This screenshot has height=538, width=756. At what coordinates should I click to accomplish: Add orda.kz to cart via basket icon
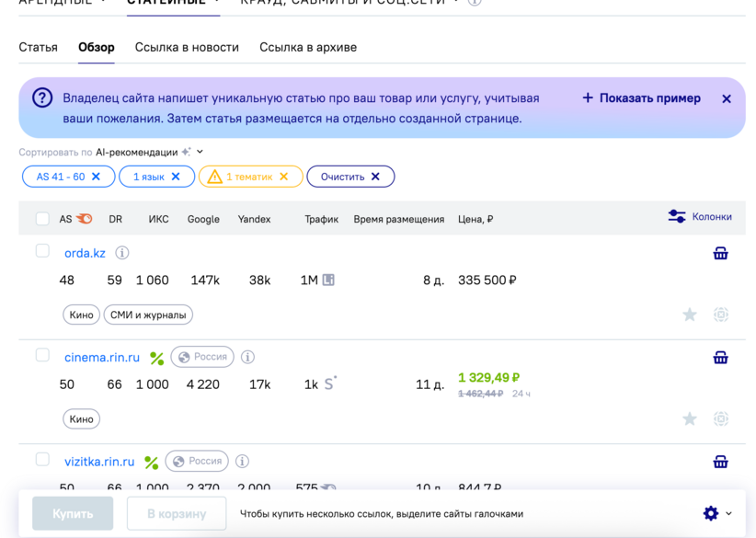[x=720, y=253]
